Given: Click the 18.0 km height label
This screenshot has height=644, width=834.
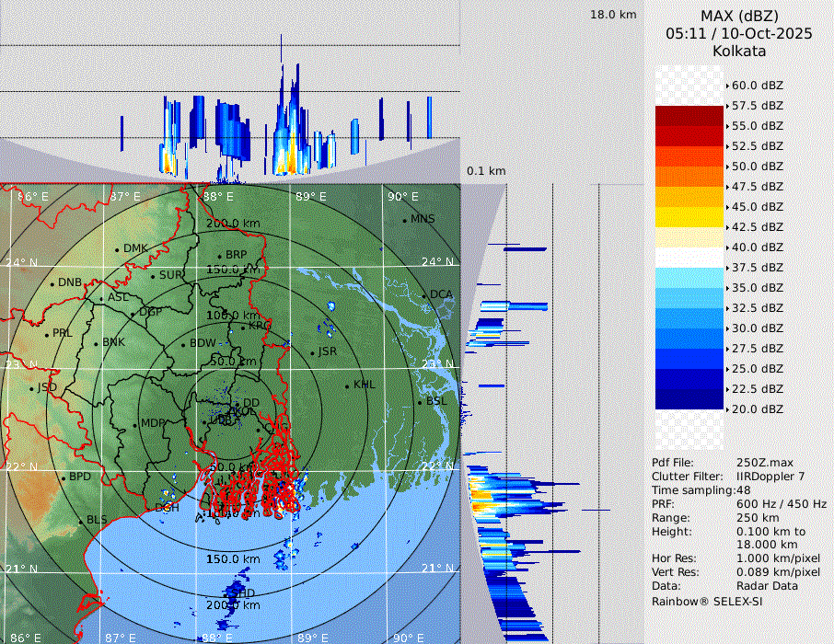Looking at the screenshot, I should pyautogui.click(x=613, y=15).
